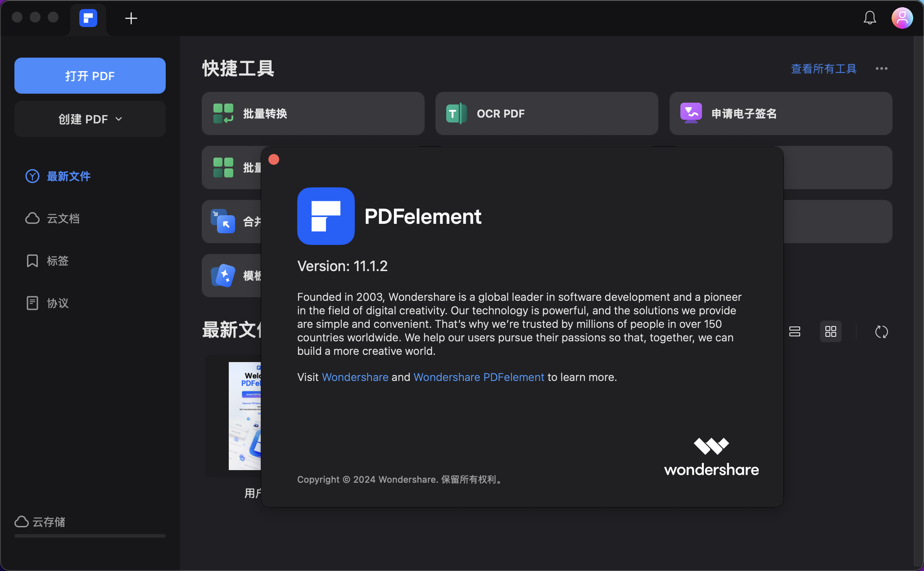Click the 最新文件 clock icon
924x571 pixels.
point(32,176)
